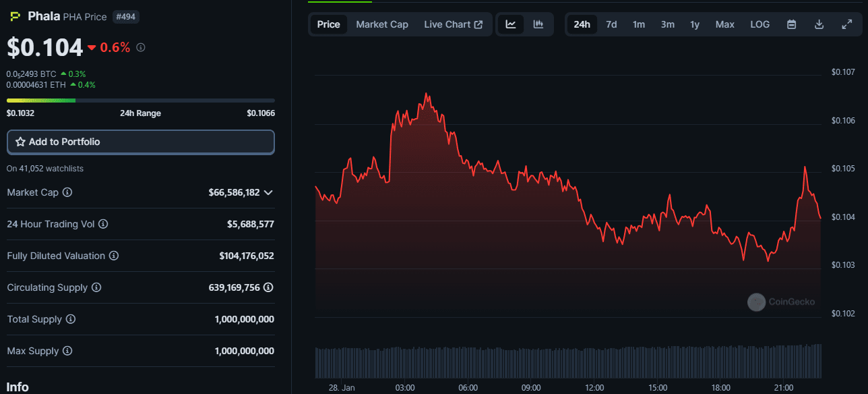This screenshot has width=868, height=394.
Task: Select the Price tab
Action: pos(329,24)
